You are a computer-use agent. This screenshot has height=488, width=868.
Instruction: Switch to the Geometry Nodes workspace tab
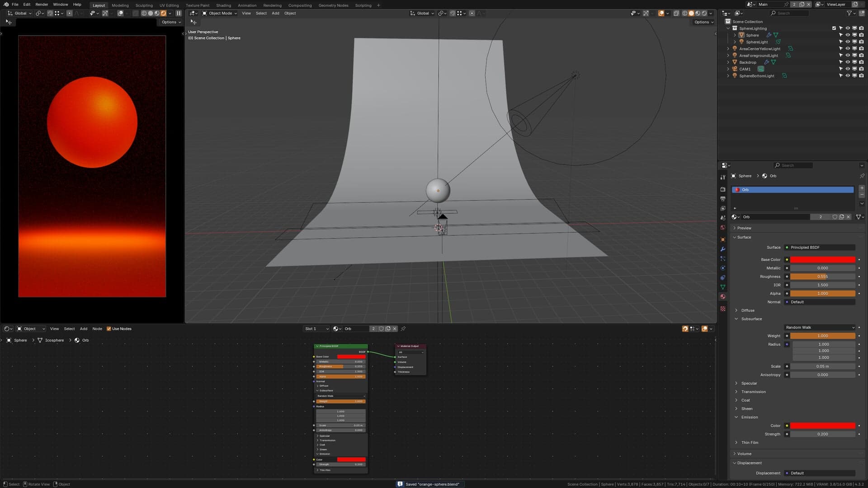(x=333, y=5)
